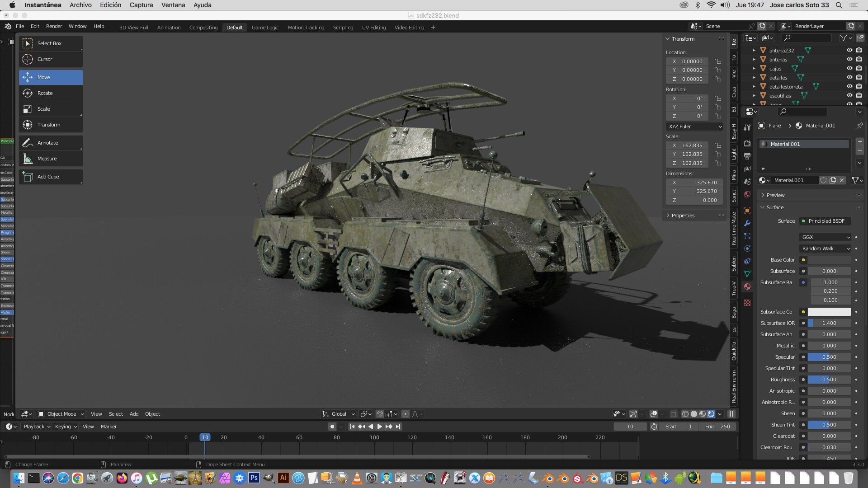Open the Tool properties tab (wrench-screwdriver icon)
868x488 pixels.
pos(747,127)
